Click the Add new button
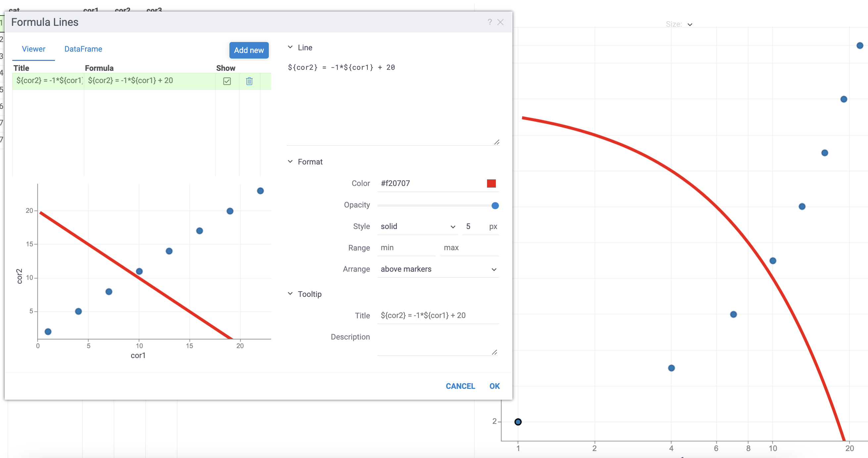Image resolution: width=868 pixels, height=458 pixels. [249, 50]
